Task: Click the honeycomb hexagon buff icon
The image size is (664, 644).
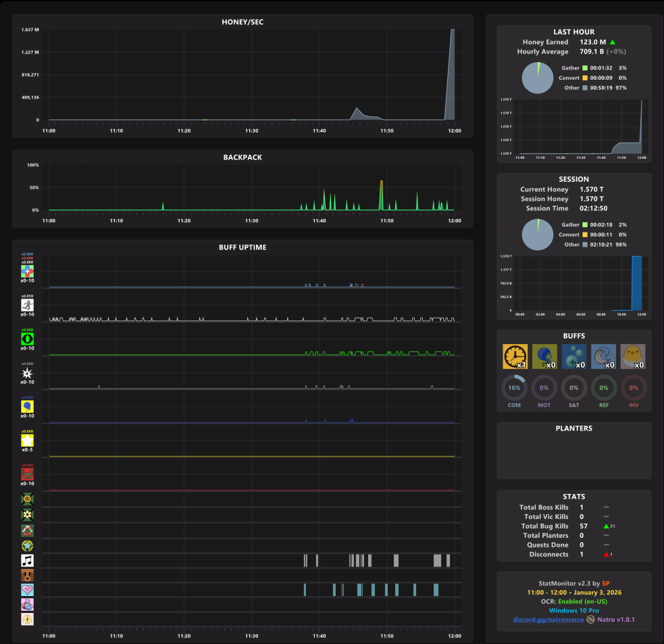Action: click(x=27, y=499)
